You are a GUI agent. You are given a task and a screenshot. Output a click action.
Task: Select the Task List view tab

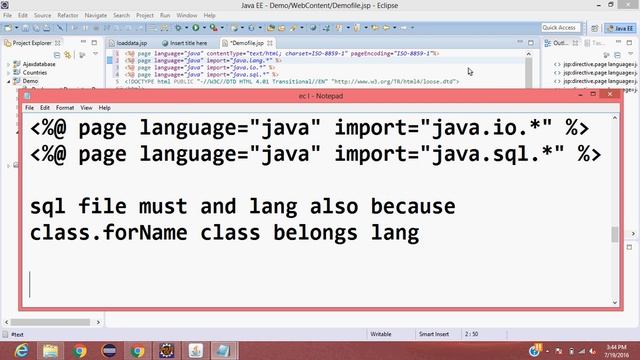(596, 43)
